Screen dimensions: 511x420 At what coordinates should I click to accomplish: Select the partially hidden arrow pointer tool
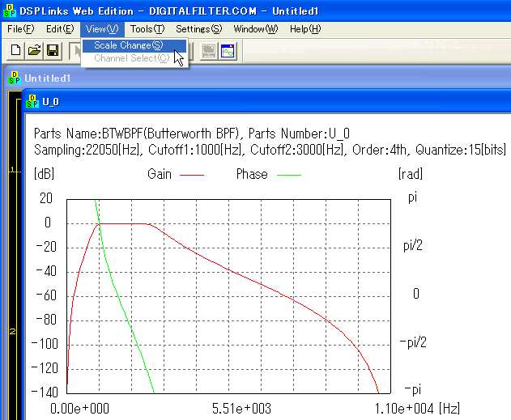pos(75,51)
